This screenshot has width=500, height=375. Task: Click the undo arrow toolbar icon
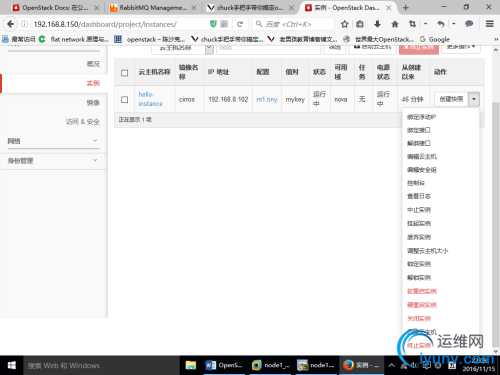point(441,24)
